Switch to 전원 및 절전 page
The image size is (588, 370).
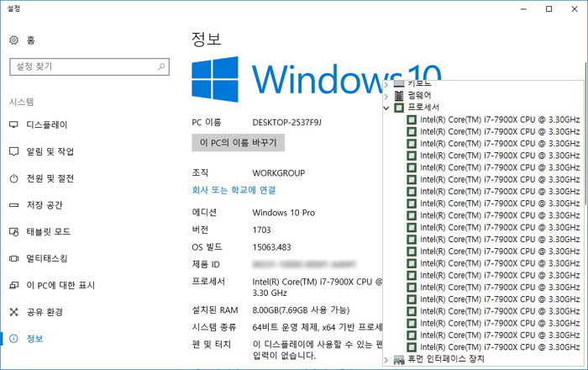tap(50, 178)
